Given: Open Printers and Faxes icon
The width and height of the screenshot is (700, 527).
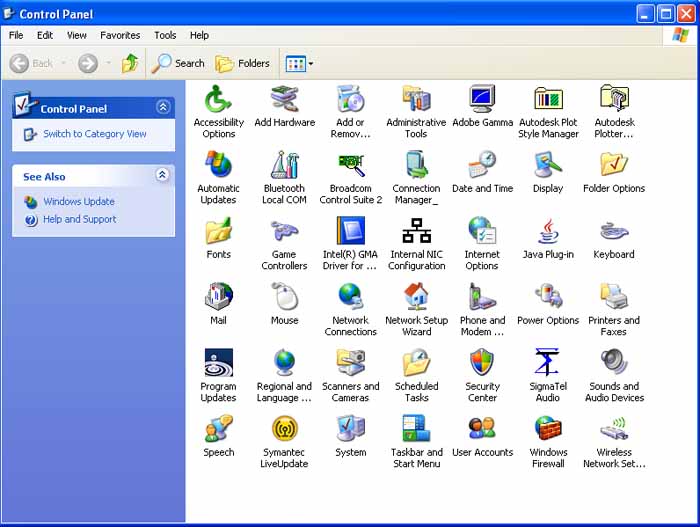Looking at the screenshot, I should (x=614, y=296).
